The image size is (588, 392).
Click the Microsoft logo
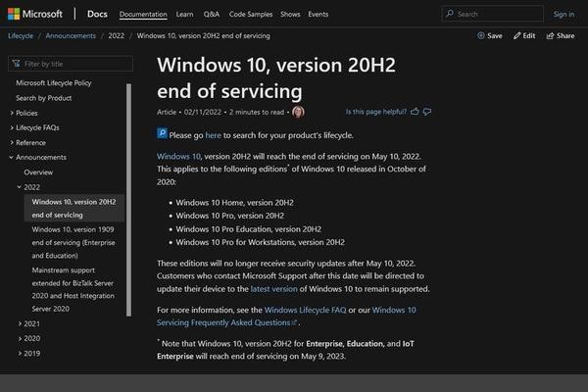(35, 15)
